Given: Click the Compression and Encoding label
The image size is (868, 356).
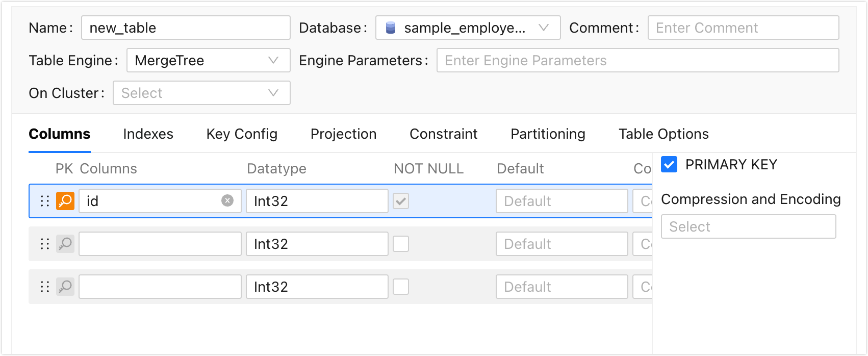Looking at the screenshot, I should (x=751, y=199).
